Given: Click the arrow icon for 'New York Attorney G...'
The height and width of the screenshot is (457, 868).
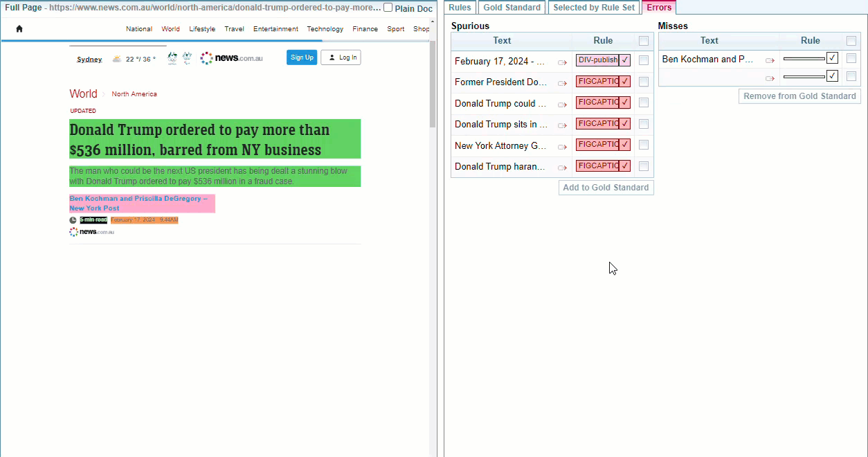Looking at the screenshot, I should coord(562,147).
